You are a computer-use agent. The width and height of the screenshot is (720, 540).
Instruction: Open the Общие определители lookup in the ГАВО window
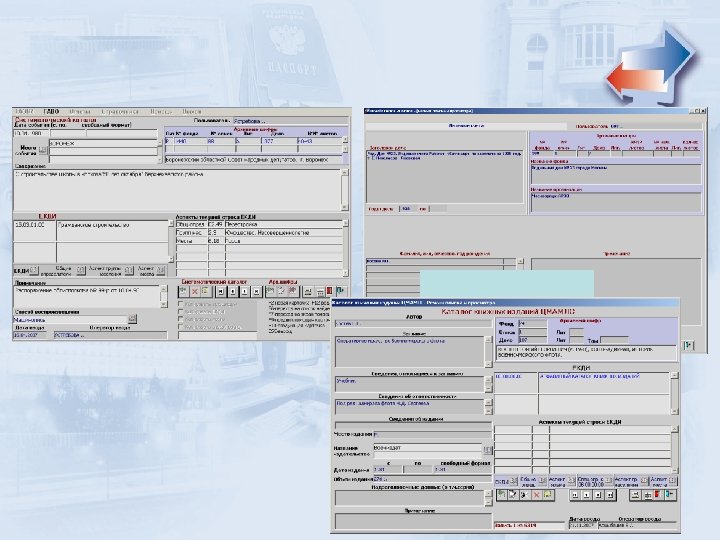pos(81,270)
